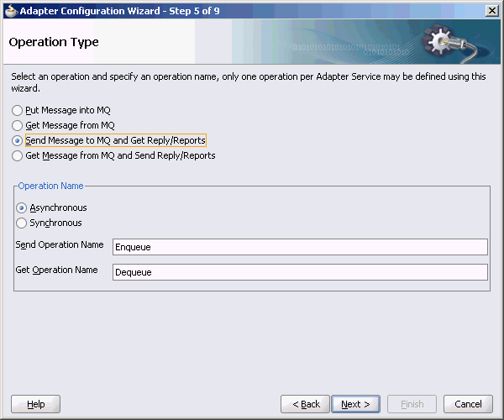Go to previous step with Back button

pyautogui.click(x=306, y=404)
